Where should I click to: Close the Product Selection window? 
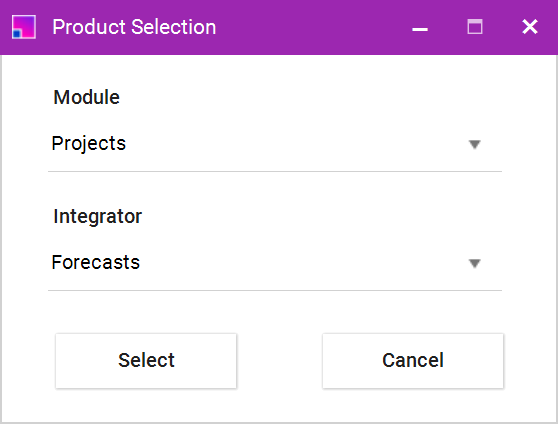pyautogui.click(x=530, y=27)
